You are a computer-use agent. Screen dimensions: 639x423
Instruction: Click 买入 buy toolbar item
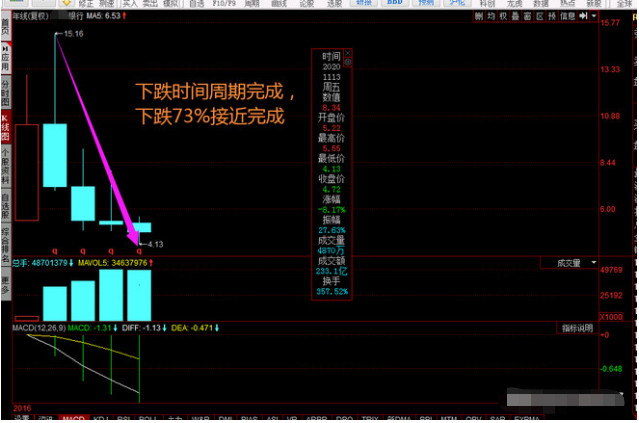pos(130,4)
